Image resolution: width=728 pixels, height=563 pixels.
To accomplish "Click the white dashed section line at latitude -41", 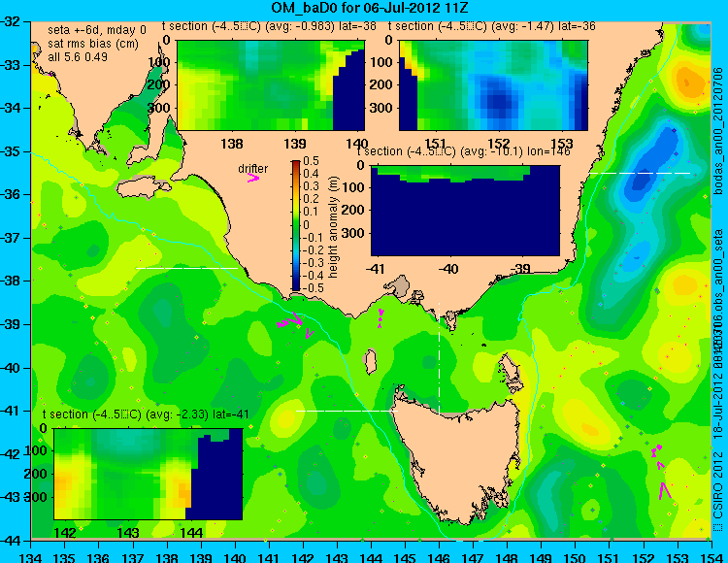I will pos(347,411).
